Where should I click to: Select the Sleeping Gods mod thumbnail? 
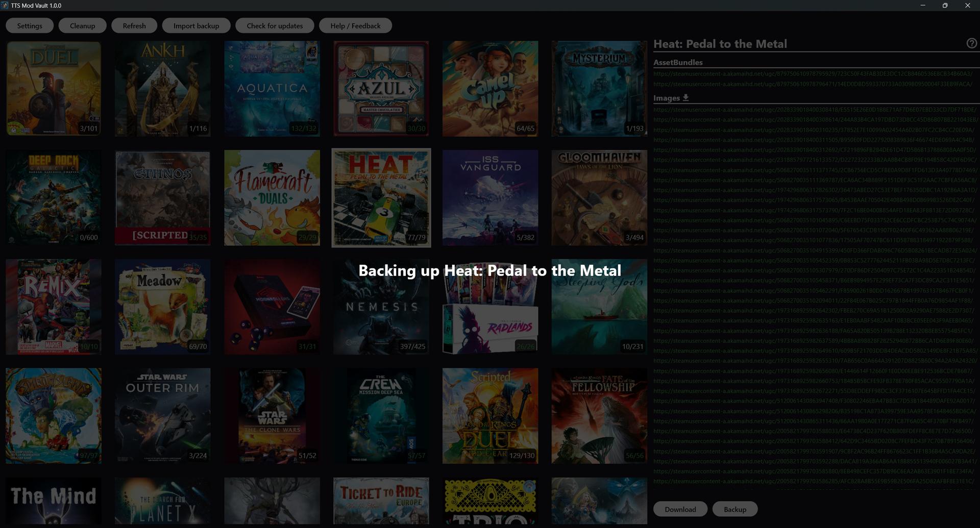(599, 307)
